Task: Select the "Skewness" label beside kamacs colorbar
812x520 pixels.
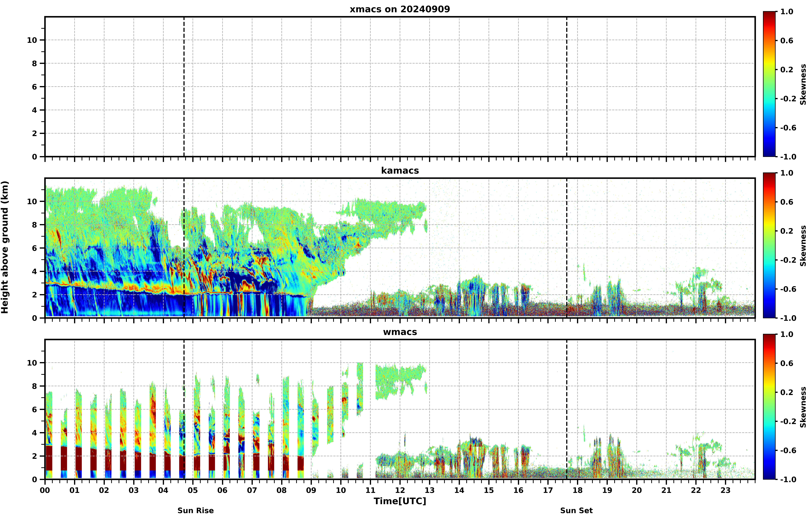Action: click(x=803, y=246)
